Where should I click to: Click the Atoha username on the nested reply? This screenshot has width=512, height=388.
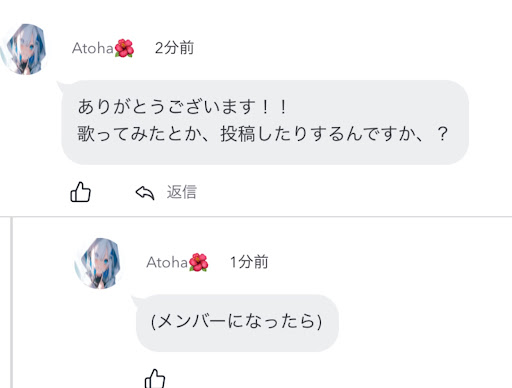(167, 263)
